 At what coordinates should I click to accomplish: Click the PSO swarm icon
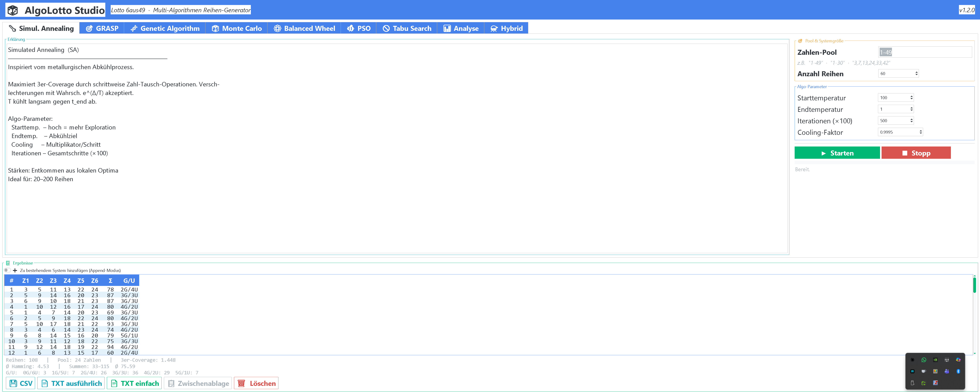tap(350, 29)
